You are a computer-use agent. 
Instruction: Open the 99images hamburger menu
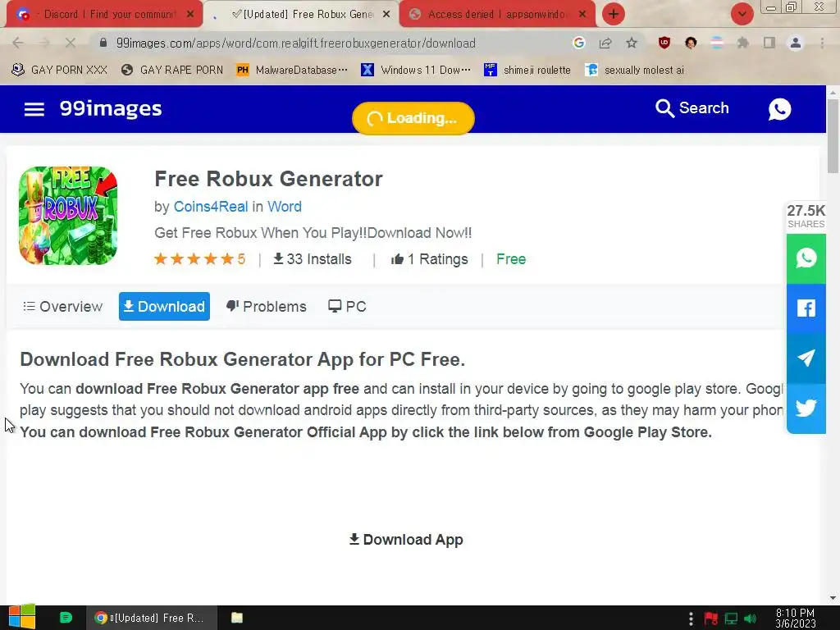(x=34, y=109)
